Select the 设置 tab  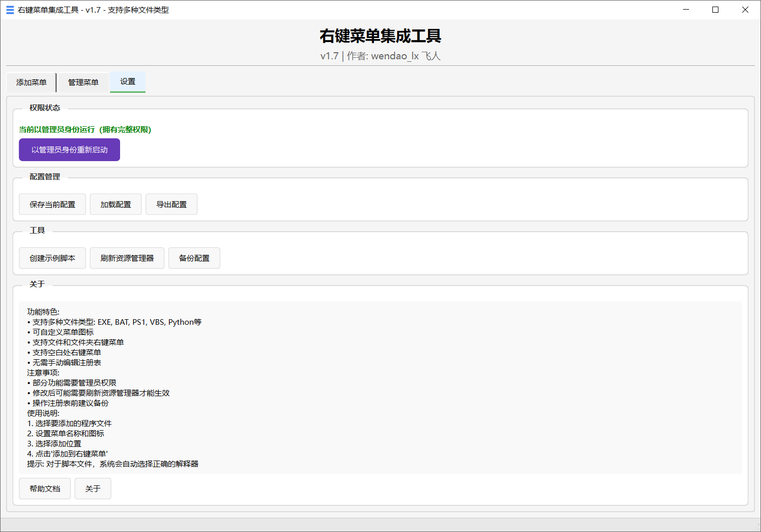click(127, 82)
